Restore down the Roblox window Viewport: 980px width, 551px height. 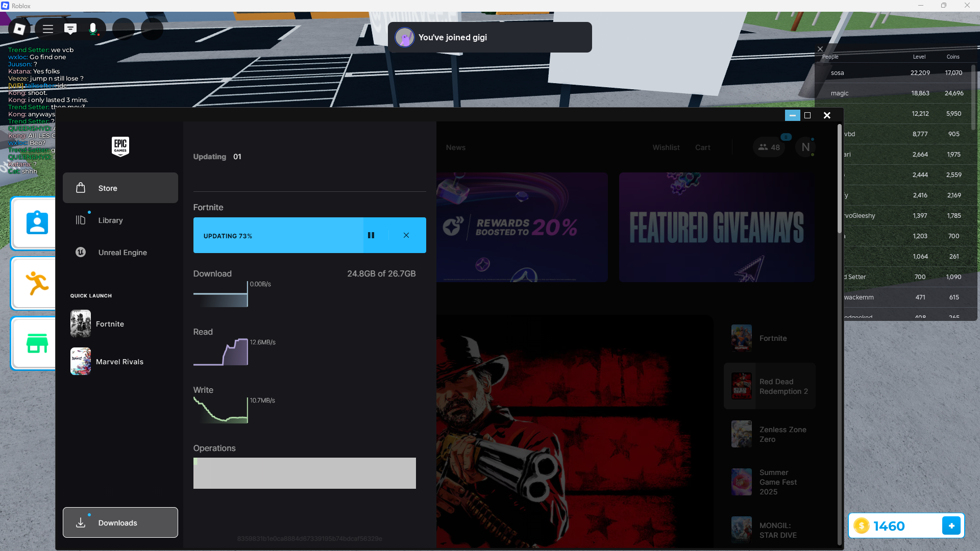coord(944,6)
